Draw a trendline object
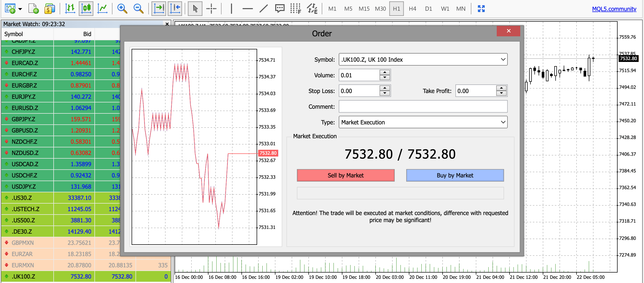The height and width of the screenshot is (283, 644). [x=264, y=9]
